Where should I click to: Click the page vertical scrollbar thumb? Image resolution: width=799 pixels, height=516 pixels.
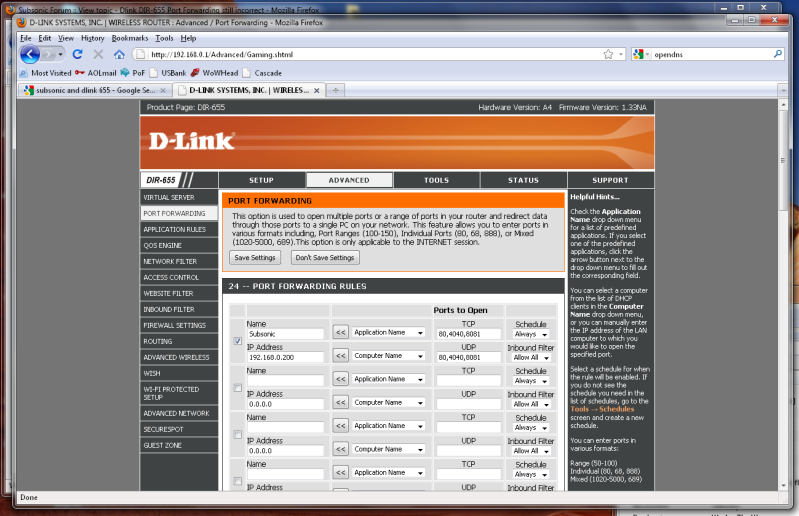(783, 160)
